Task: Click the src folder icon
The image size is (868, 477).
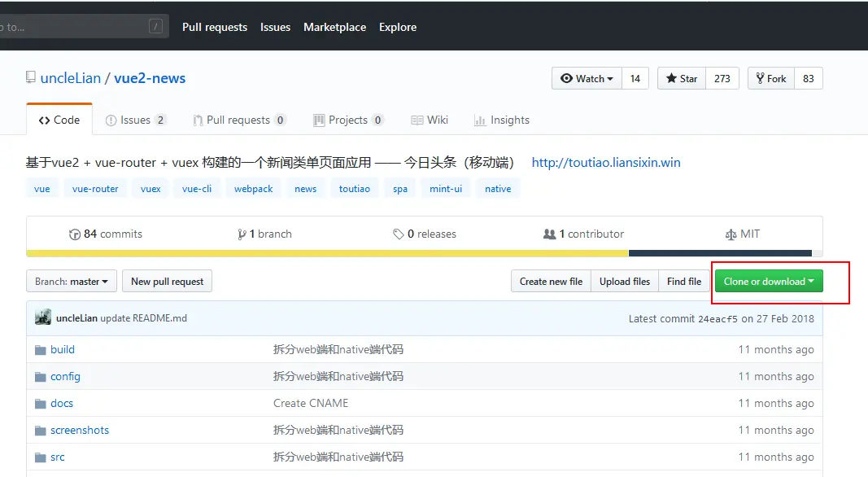Action: [41, 457]
